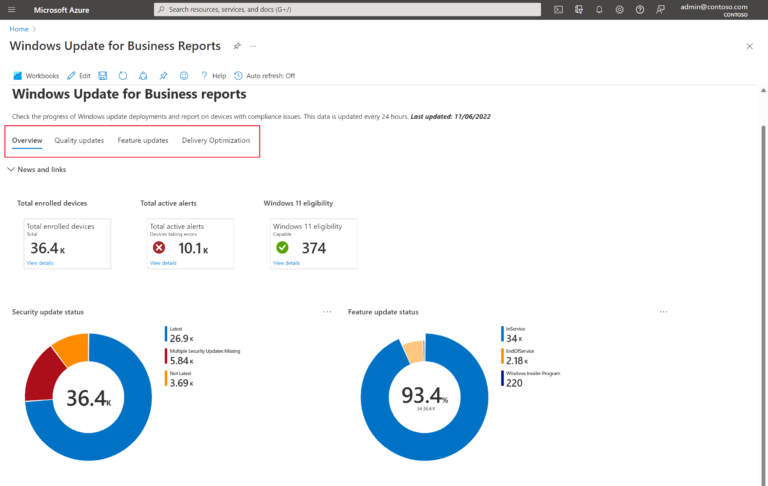
Task: Click the pin icon in workbook toolbar
Action: pos(164,75)
